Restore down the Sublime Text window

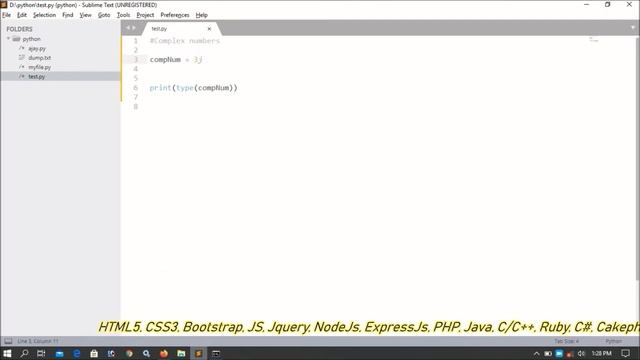(x=607, y=4)
